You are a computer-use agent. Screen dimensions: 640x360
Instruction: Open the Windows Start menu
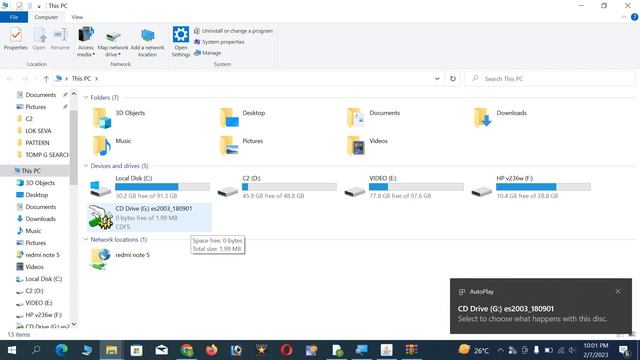pyautogui.click(x=12, y=350)
